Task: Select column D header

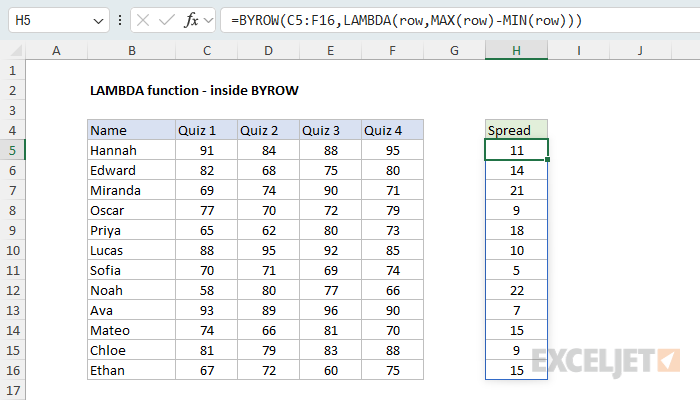Action: [x=268, y=50]
